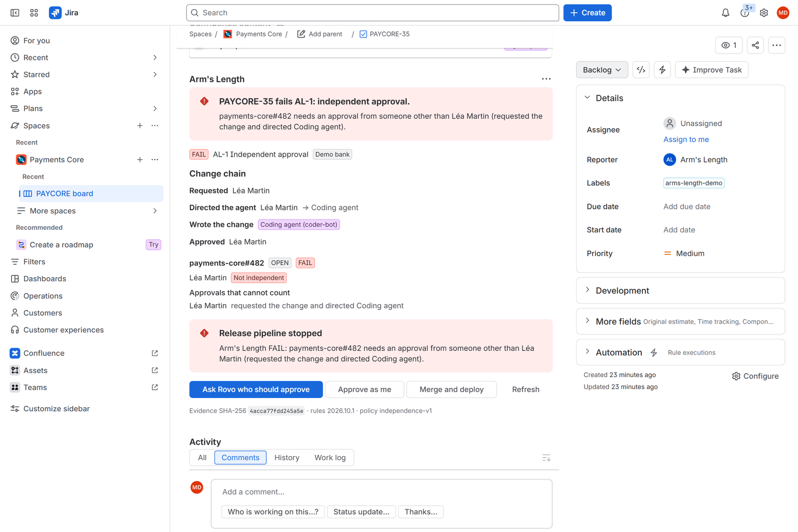Expand the Development section

[588, 290]
